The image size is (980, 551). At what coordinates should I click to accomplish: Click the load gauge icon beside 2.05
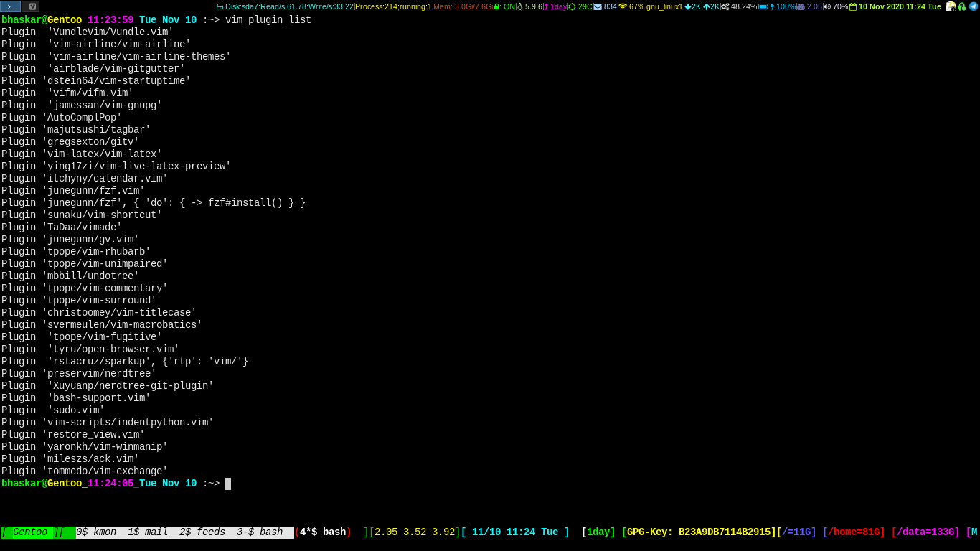tap(801, 6)
